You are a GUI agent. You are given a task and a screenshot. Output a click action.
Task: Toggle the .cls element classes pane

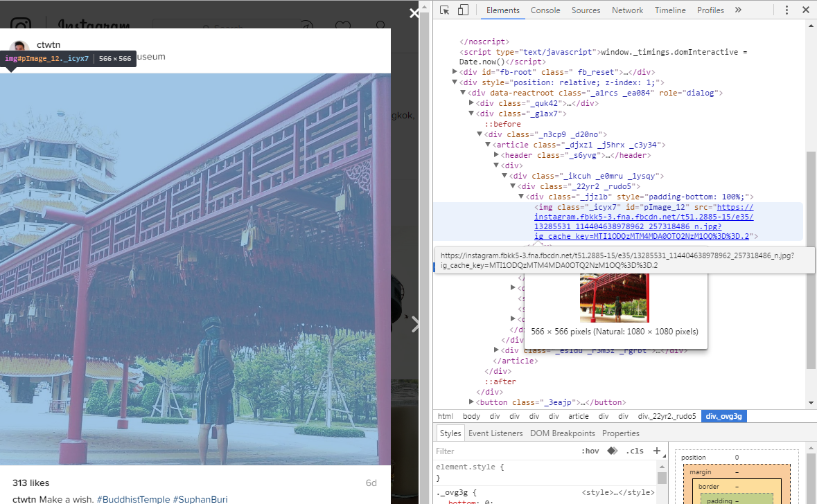coord(635,451)
